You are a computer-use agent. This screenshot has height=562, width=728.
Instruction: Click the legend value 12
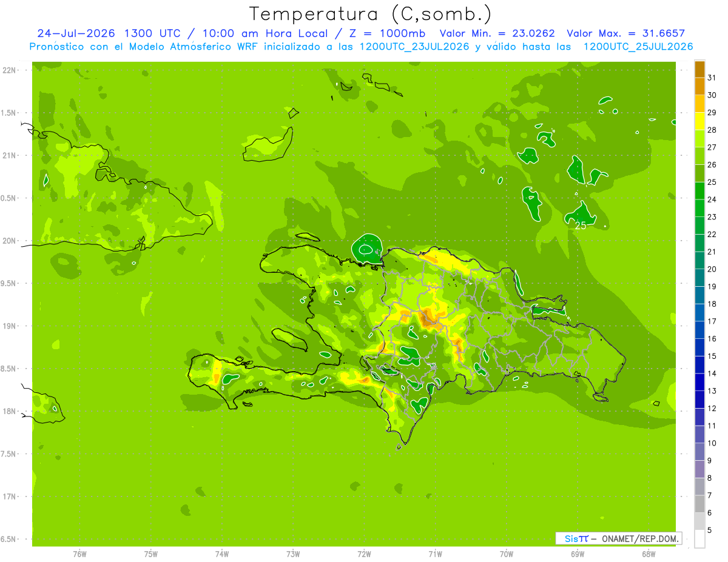pos(712,408)
